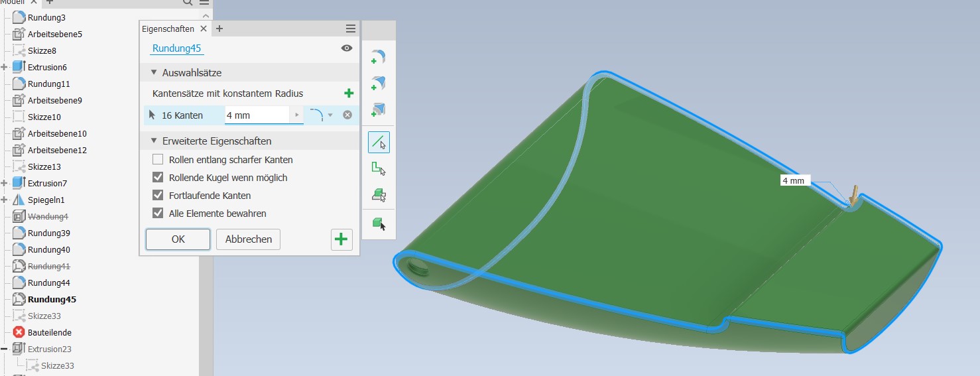The height and width of the screenshot is (376, 980).
Task: Click the Skizze8 sketch entry
Action: coord(42,50)
